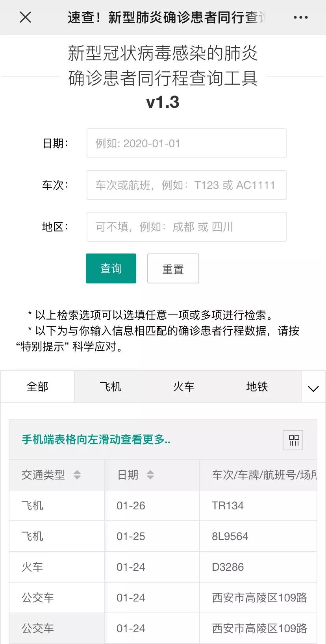The image size is (326, 644).
Task: Click the 车次 flight number input field
Action: coord(186,185)
